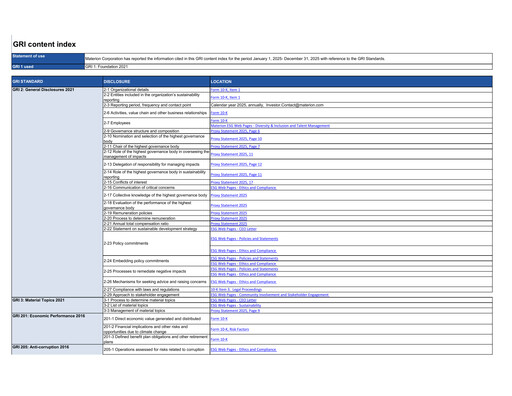
Task: Open ESG Web Pages - Sustainability link
Action: [236, 305]
